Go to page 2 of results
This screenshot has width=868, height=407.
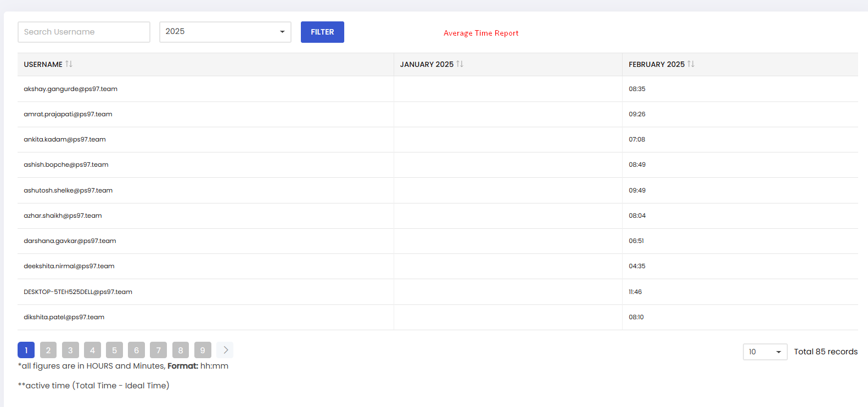pyautogui.click(x=48, y=350)
